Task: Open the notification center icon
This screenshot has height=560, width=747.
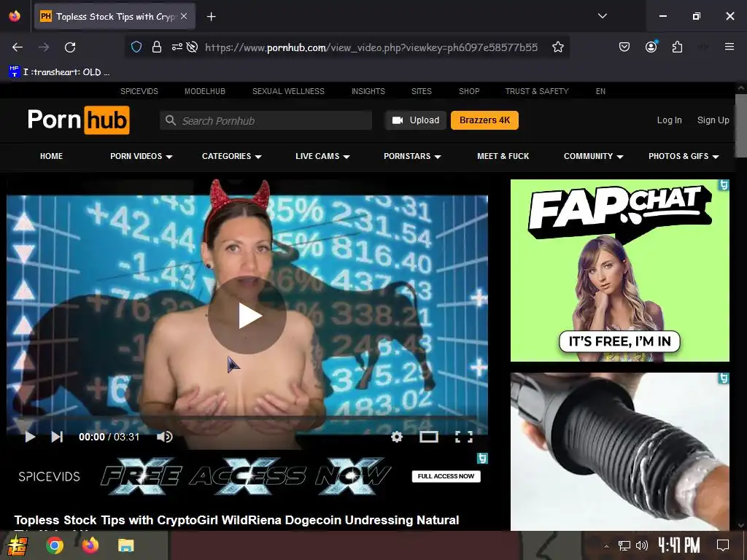Action: (x=723, y=545)
